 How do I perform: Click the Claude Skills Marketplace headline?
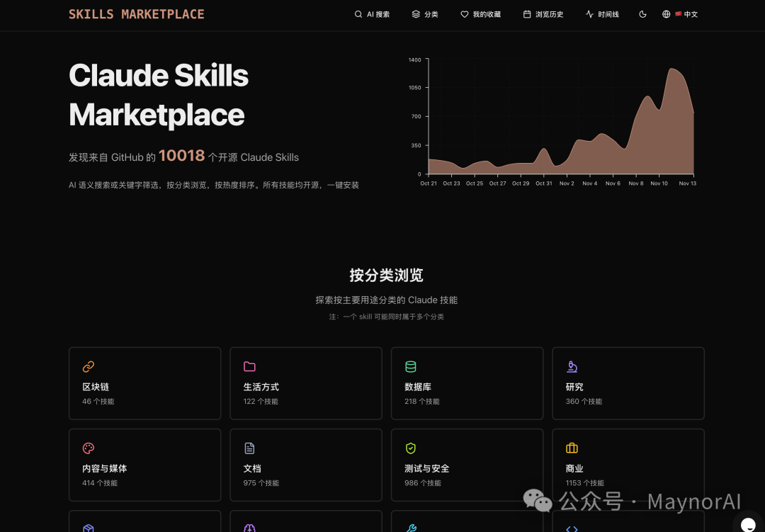point(159,95)
